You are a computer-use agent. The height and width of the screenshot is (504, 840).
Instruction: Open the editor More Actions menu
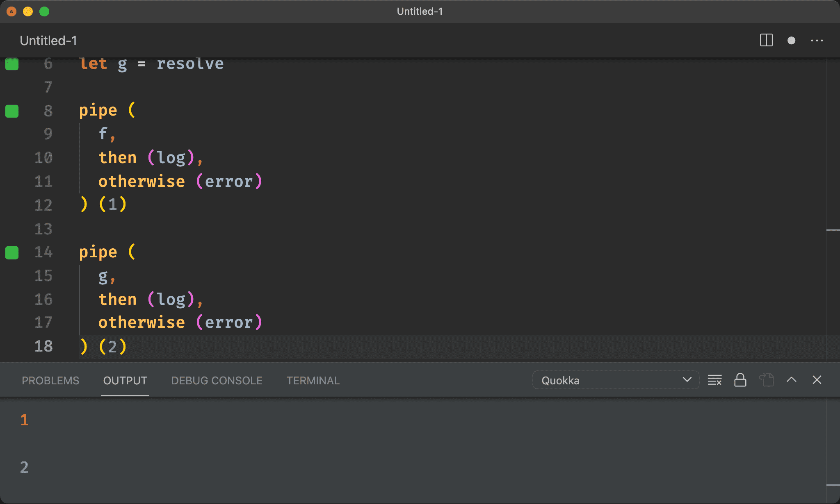(x=817, y=40)
